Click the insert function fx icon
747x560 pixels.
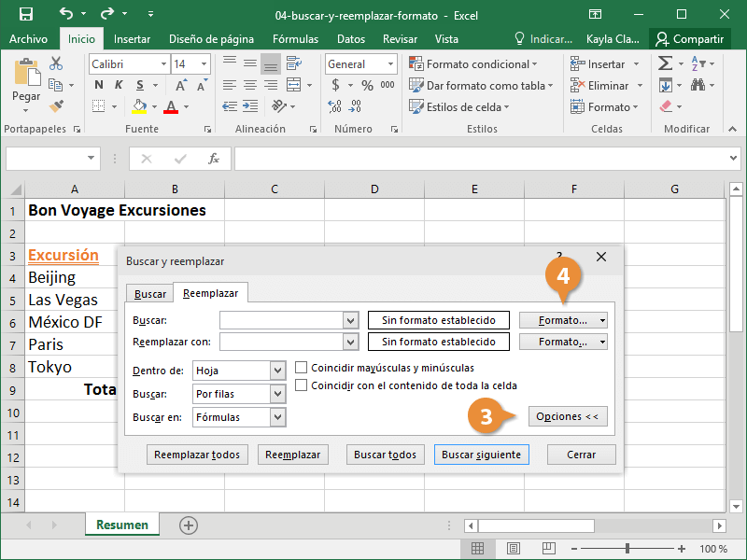(x=214, y=159)
